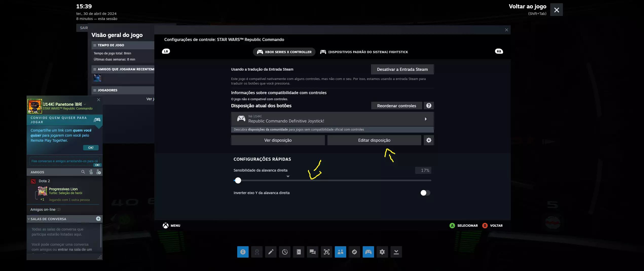
Task: Click the Panetone profile avatar
Action: click(35, 106)
